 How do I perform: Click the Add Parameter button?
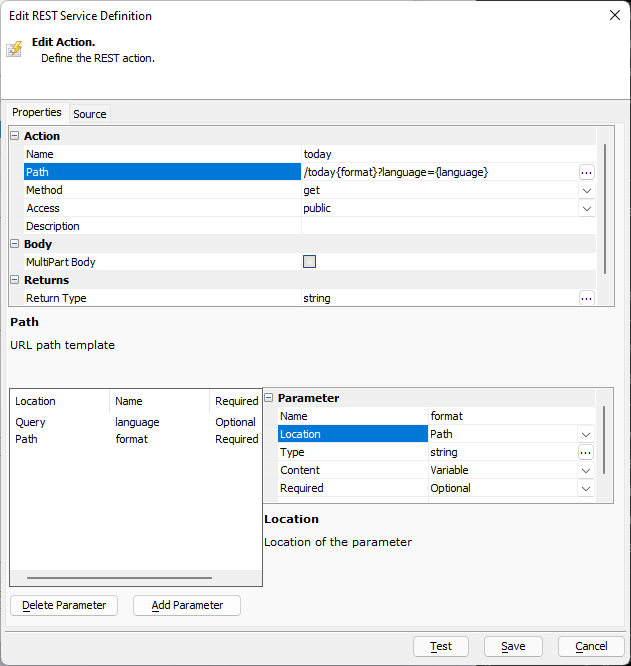[x=187, y=605]
